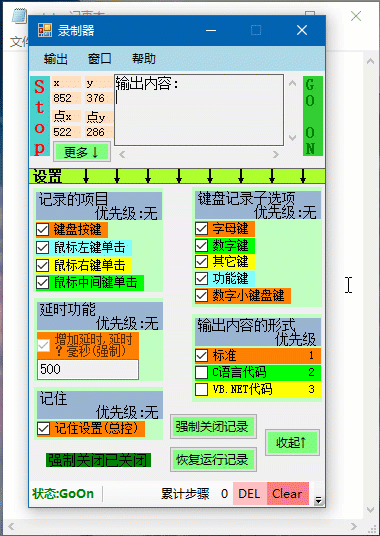Click Notepad's vertical scrollbar down arrow

coord(370,509)
